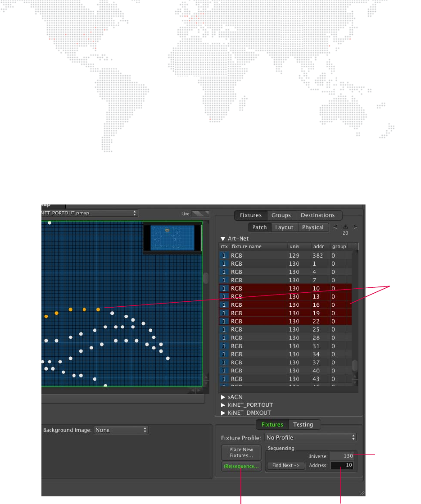The height and width of the screenshot is (504, 421).
Task: Click the warning triangle icon above 20
Action: point(345,227)
